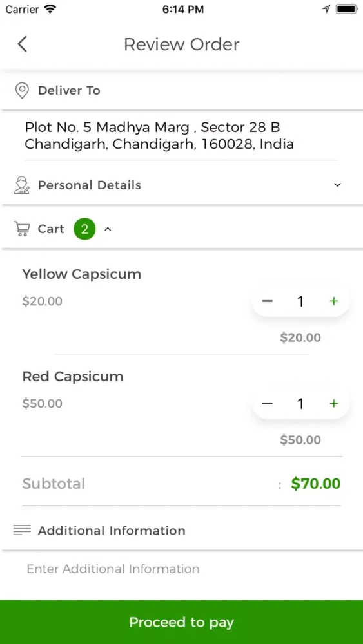
Task: Increase Yellow Capsicum quantity with plus
Action: point(334,301)
